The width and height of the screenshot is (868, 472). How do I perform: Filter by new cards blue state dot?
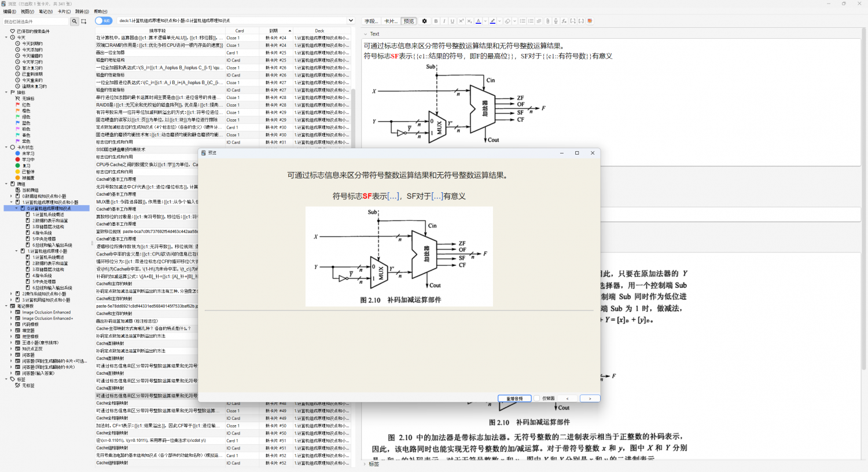click(x=18, y=153)
